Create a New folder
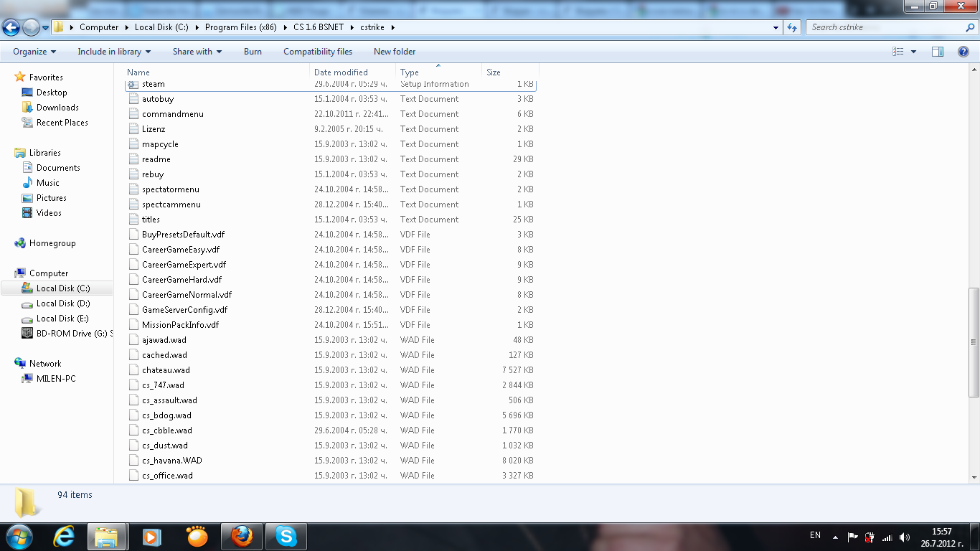The height and width of the screenshot is (551, 980). (x=395, y=52)
